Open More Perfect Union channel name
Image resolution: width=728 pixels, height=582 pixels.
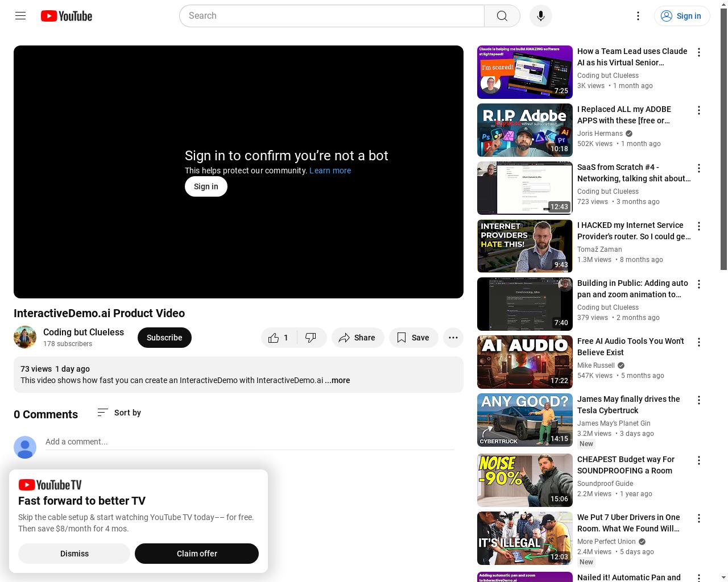pyautogui.click(x=606, y=542)
